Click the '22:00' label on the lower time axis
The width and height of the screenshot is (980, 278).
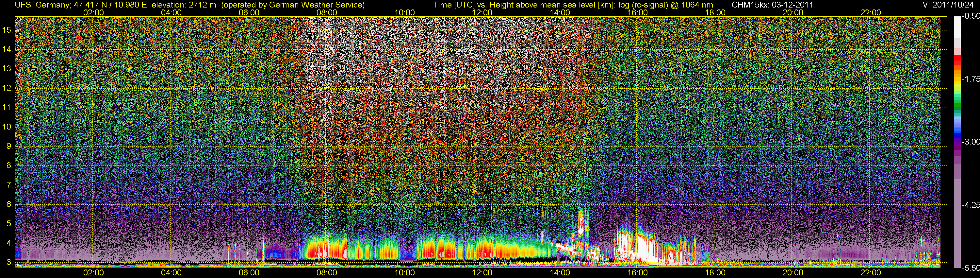pyautogui.click(x=871, y=273)
